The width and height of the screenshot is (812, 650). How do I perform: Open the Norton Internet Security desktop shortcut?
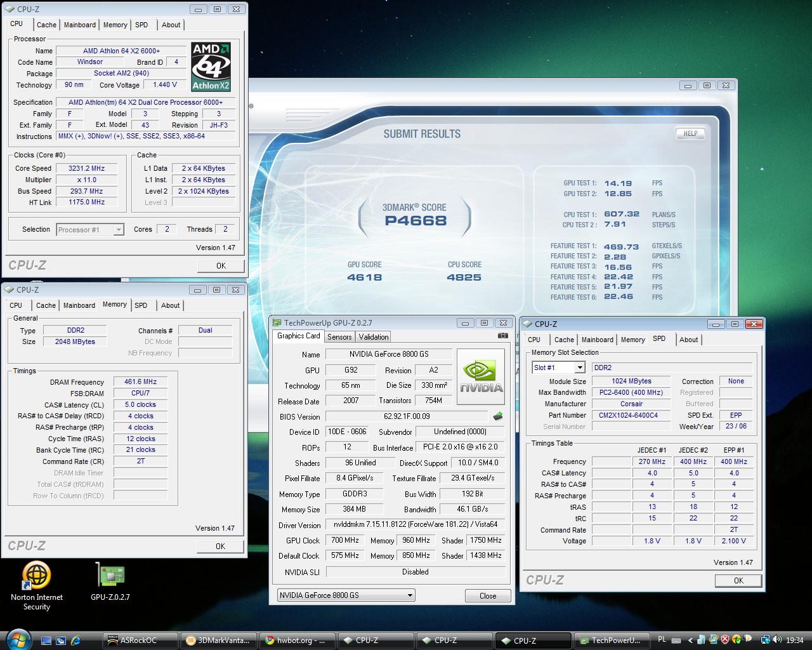point(37,586)
